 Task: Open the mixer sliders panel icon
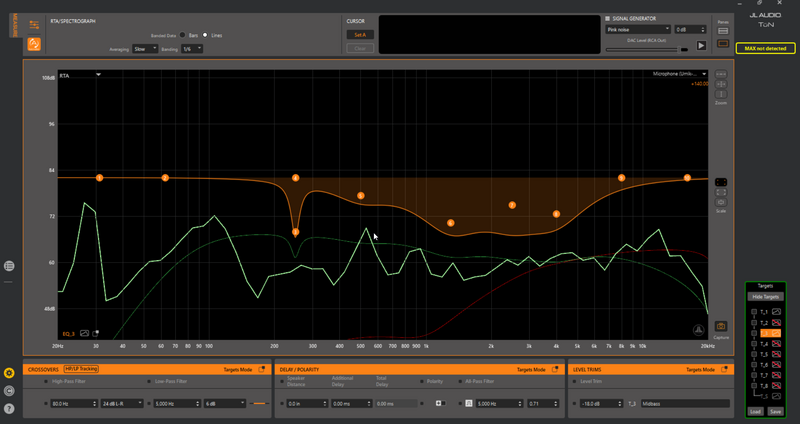(x=34, y=25)
